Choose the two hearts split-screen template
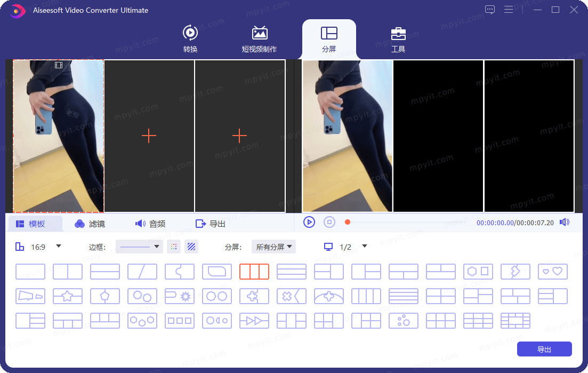Viewport: 588px width, 373px height. click(x=553, y=271)
